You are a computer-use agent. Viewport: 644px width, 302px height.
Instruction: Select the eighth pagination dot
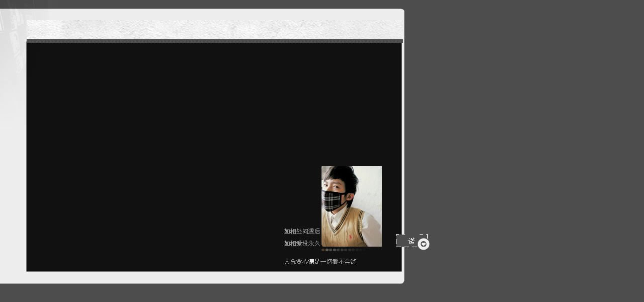pos(348,249)
